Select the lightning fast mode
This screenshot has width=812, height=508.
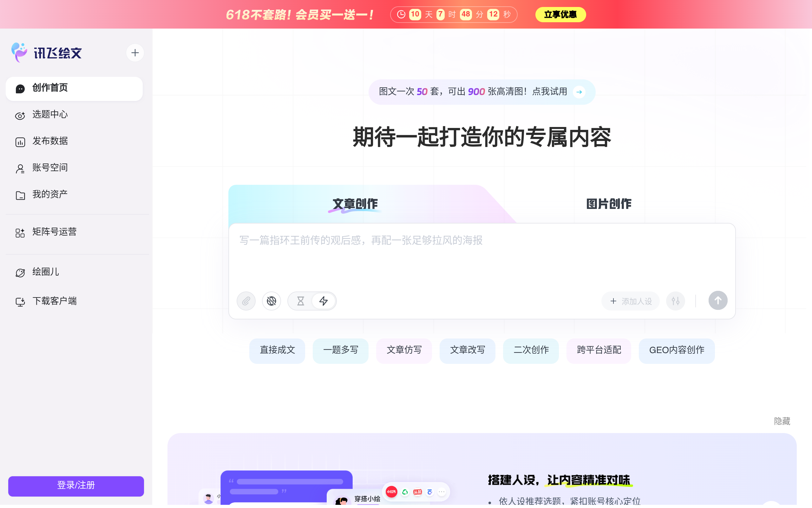[x=324, y=301]
